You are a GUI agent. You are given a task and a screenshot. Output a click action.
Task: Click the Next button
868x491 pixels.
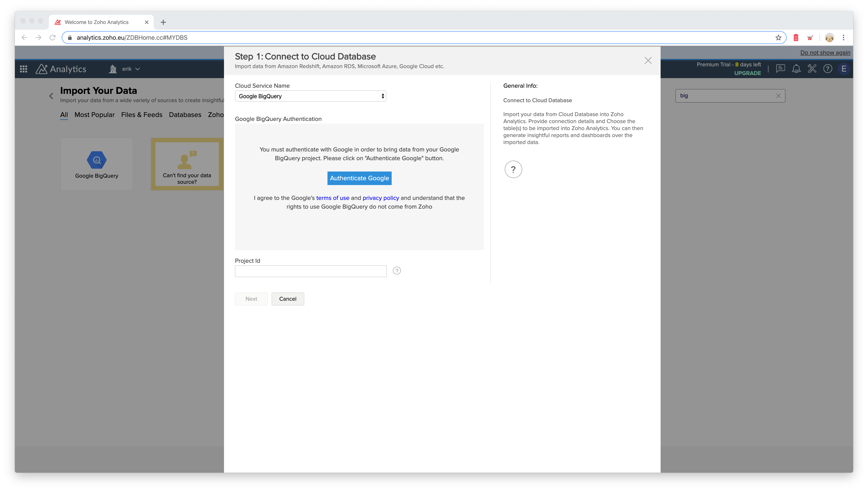251,299
